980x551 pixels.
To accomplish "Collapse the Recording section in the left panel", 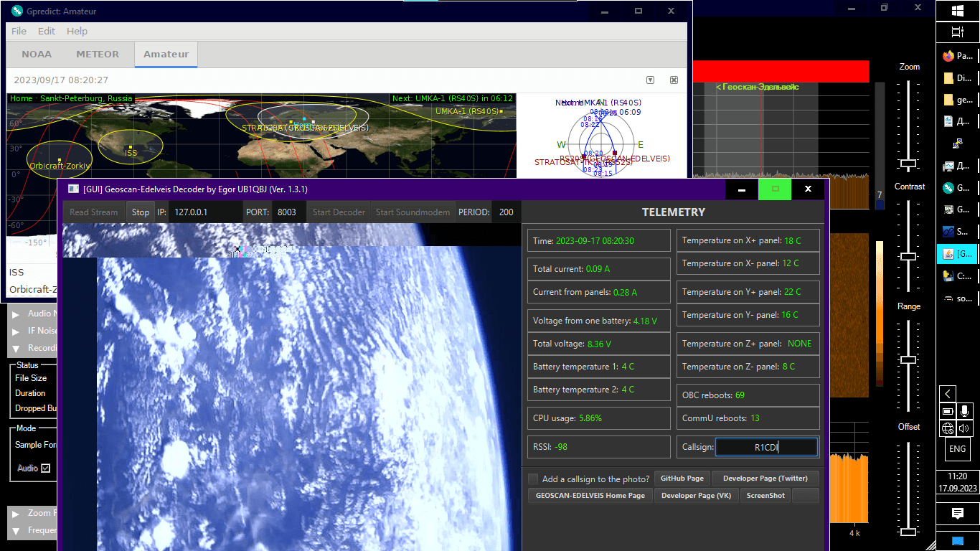I will coord(16,347).
